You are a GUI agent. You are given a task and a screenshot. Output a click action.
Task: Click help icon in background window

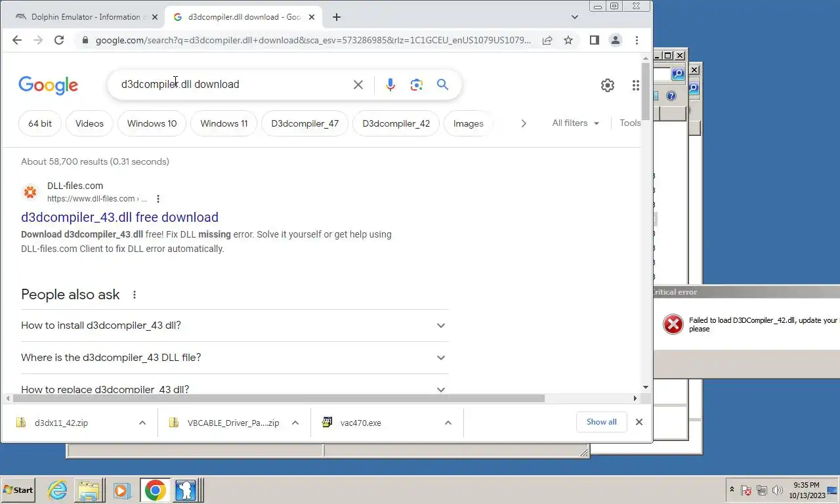click(x=671, y=96)
